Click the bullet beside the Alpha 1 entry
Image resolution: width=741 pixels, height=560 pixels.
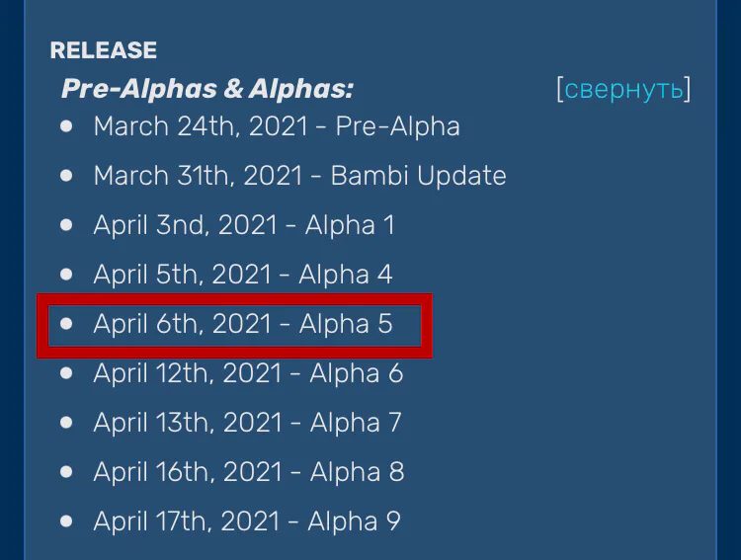66,224
